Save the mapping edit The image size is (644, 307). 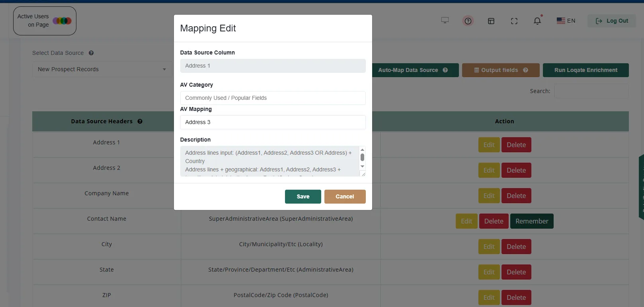(x=303, y=196)
